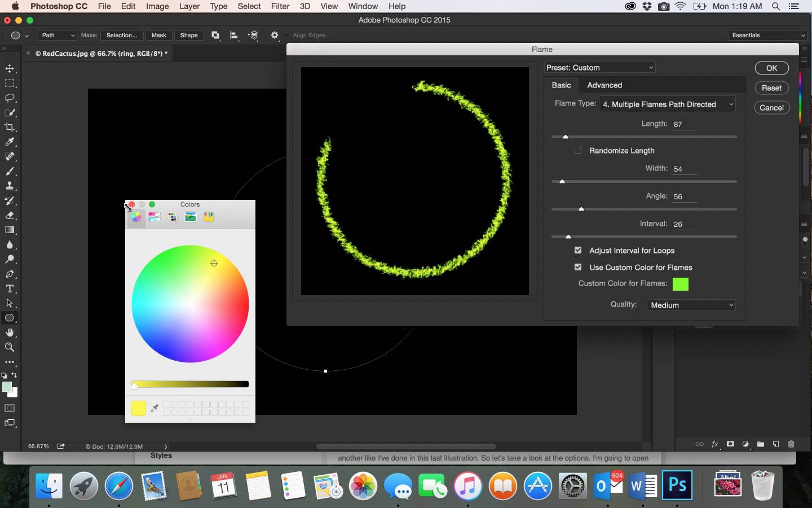Screen dimensions: 812x508
Task: Select the Horizontal Type tool
Action: [x=10, y=289]
